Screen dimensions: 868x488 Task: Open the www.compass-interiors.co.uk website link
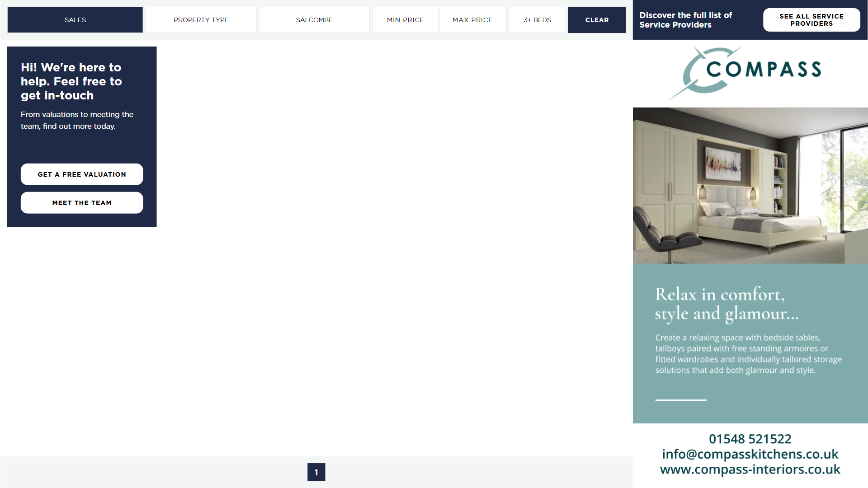point(750,469)
